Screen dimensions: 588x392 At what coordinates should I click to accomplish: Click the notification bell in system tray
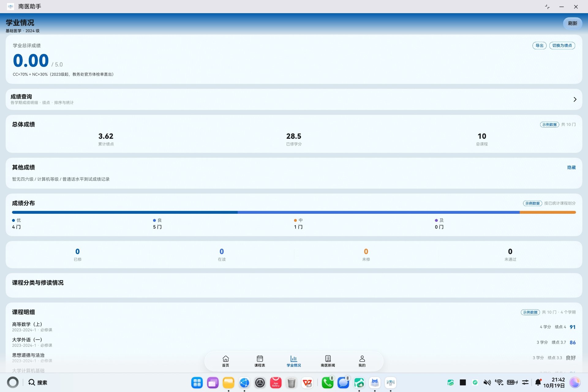click(x=538, y=382)
